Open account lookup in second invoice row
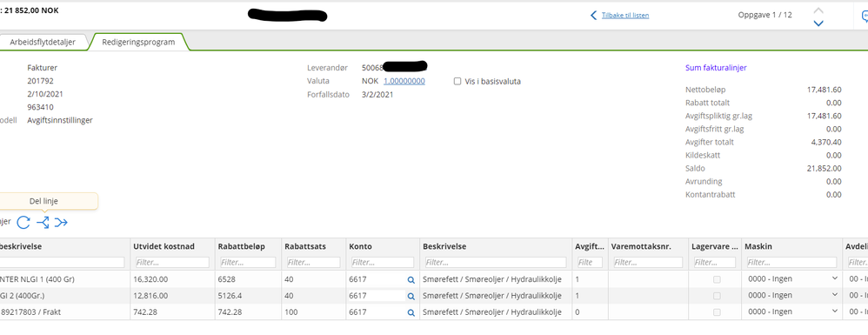The image size is (868, 335). tap(411, 296)
